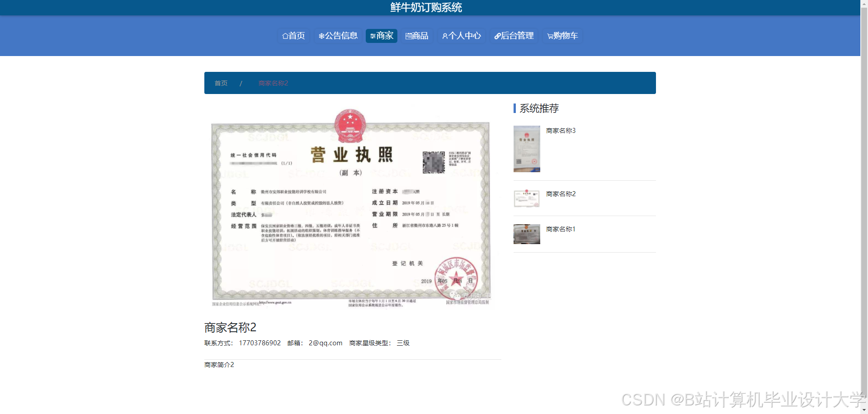Screen dimensions: 868x414
Task: Open the 首页 home navigation item
Action: click(x=293, y=36)
